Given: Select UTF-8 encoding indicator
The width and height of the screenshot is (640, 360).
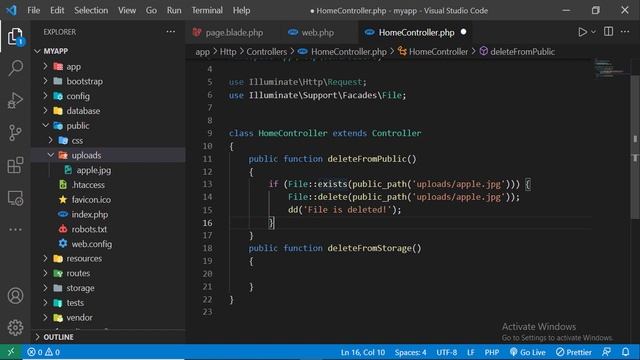Looking at the screenshot, I should [x=447, y=352].
